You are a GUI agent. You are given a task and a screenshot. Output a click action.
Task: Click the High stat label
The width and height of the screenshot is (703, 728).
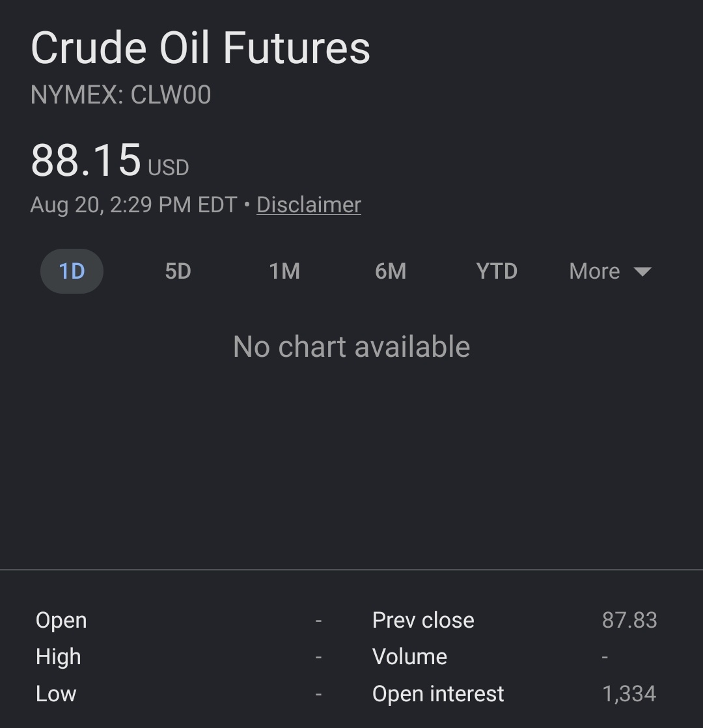[59, 658]
